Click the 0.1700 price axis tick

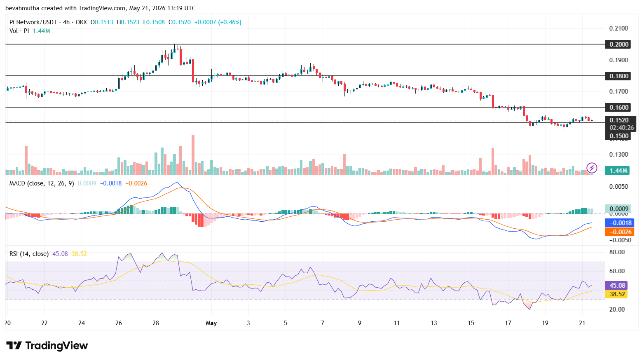pos(619,91)
